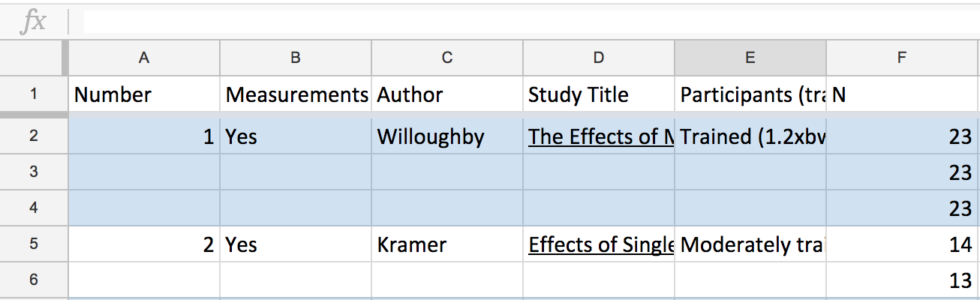Screen dimensions: 980x300
Task: Click cell containing value 14
Action: tap(903, 244)
